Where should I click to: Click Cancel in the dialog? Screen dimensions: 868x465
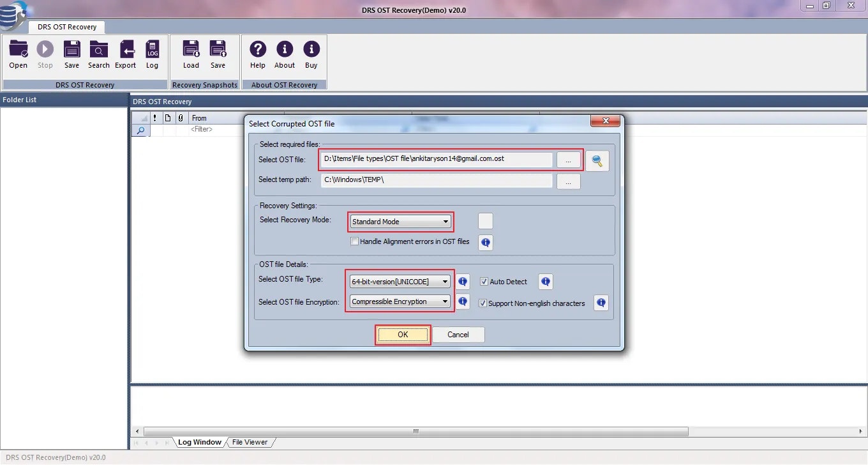point(458,335)
